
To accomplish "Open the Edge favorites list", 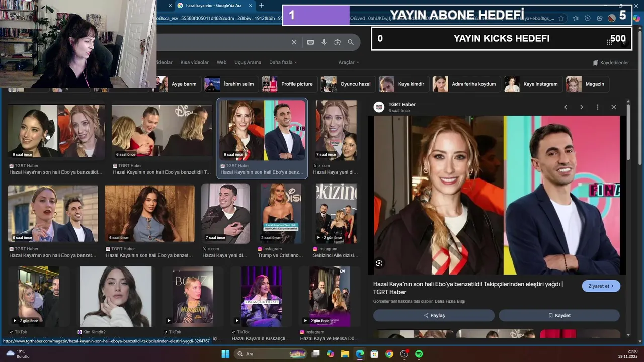I will (x=575, y=18).
